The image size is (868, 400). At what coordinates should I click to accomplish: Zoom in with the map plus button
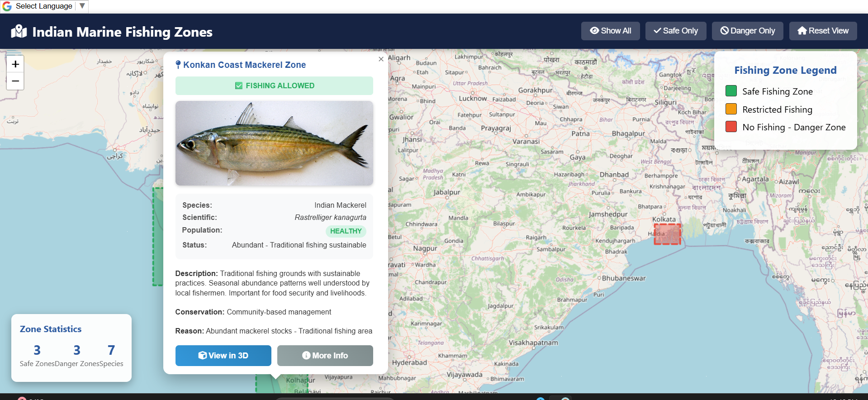15,64
